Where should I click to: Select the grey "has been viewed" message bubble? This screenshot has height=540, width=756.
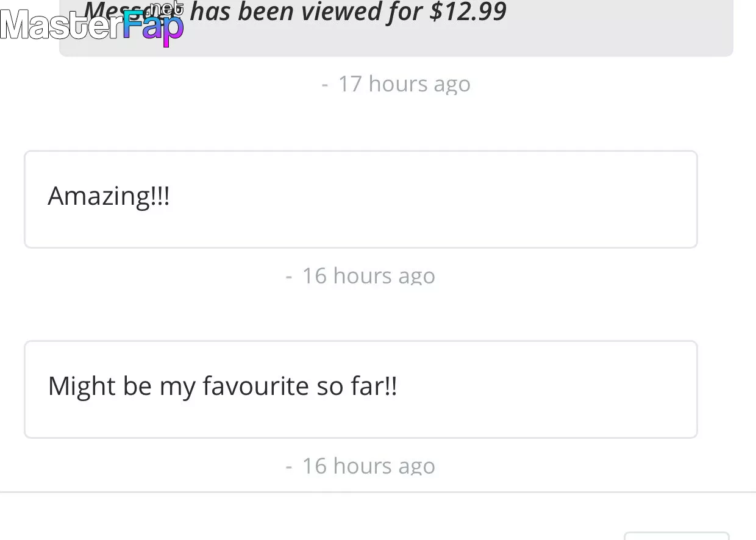pos(396,28)
